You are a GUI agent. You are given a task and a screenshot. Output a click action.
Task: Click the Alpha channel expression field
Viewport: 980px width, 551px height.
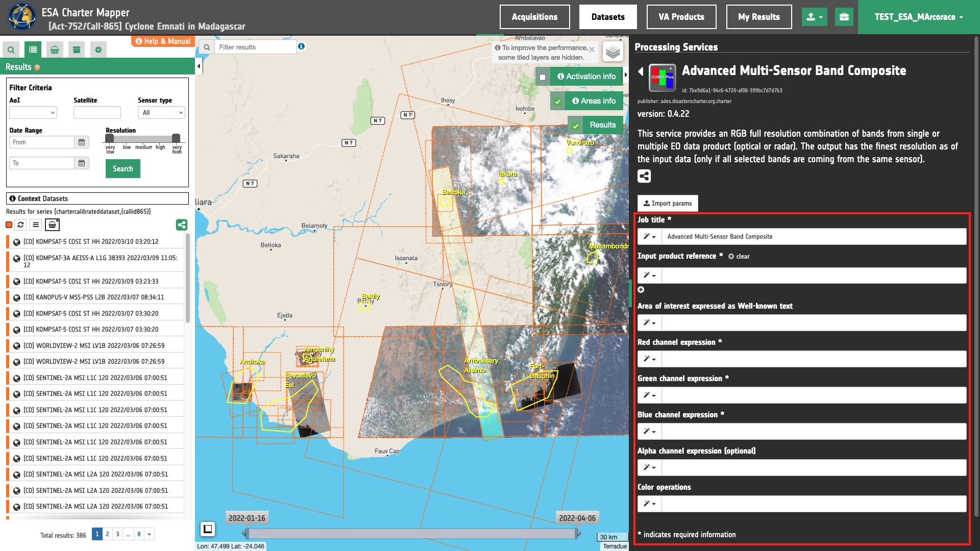click(814, 468)
